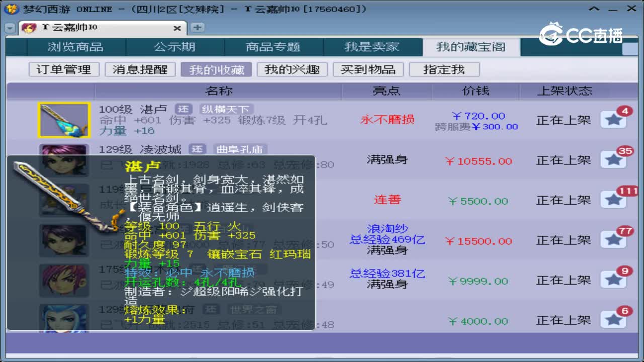This screenshot has height=362, width=644.
Task: Click the price ￥4000.00
Action: (478, 321)
